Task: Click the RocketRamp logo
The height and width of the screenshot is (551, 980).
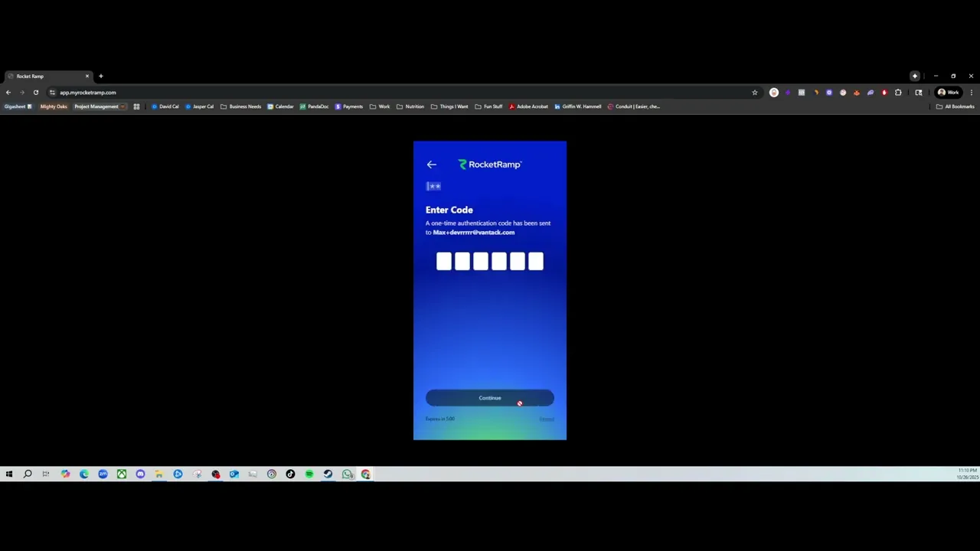Action: [490, 165]
